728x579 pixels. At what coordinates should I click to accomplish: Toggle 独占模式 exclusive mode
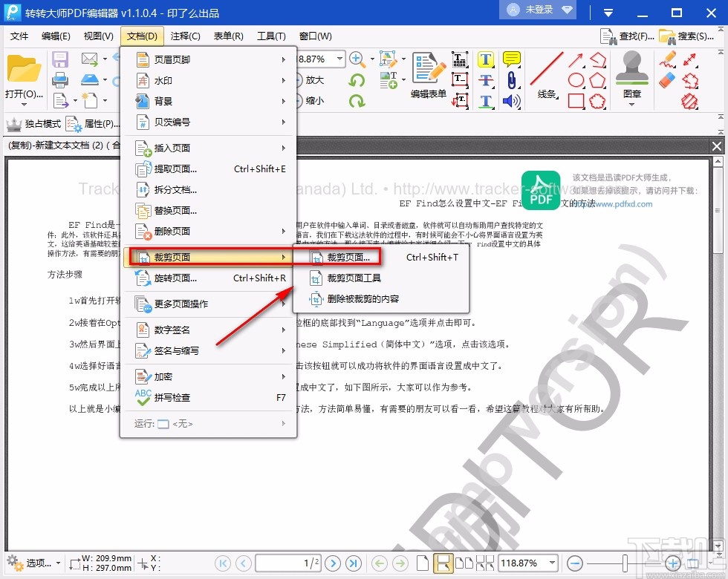click(x=33, y=124)
